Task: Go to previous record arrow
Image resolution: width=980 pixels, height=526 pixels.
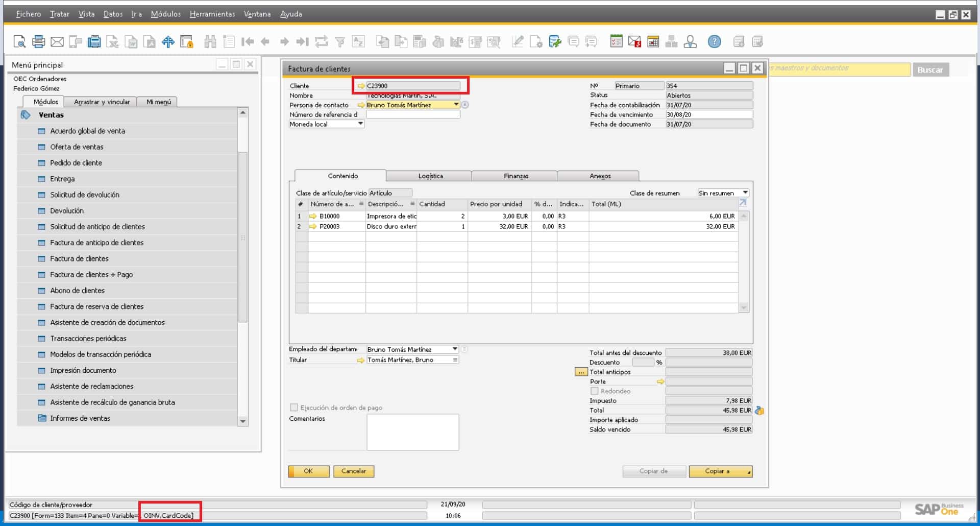Action: (x=265, y=42)
